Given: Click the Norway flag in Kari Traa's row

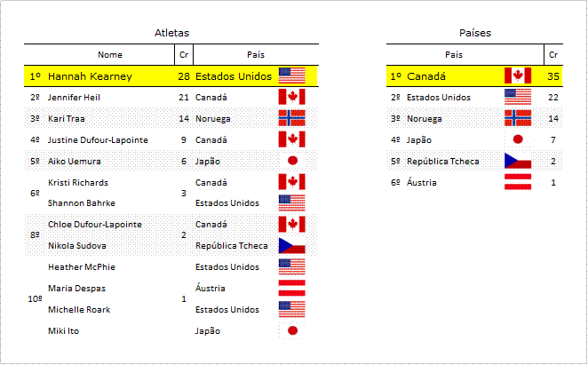Looking at the screenshot, I should pos(291,118).
